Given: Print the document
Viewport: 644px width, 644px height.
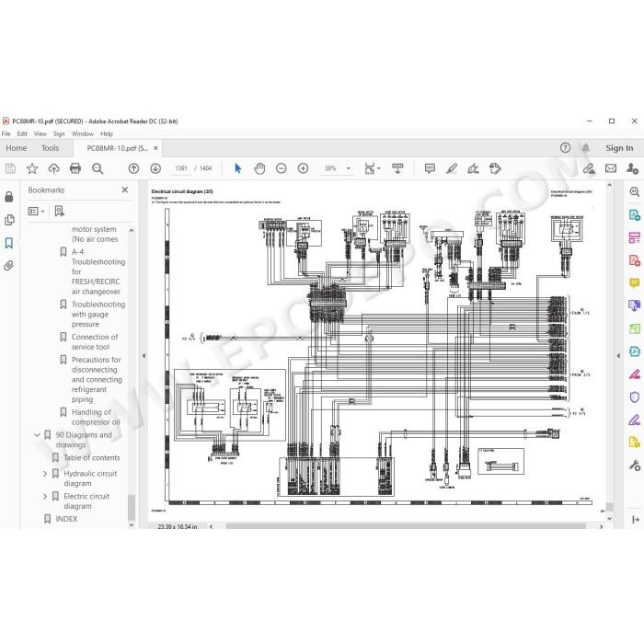Looking at the screenshot, I should click(75, 168).
